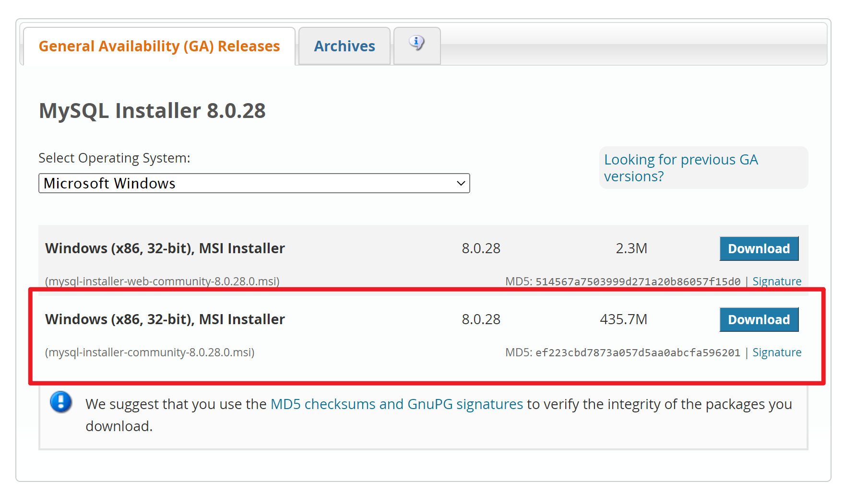The width and height of the screenshot is (844, 504).
Task: Click the 435.7M file size value
Action: [623, 319]
